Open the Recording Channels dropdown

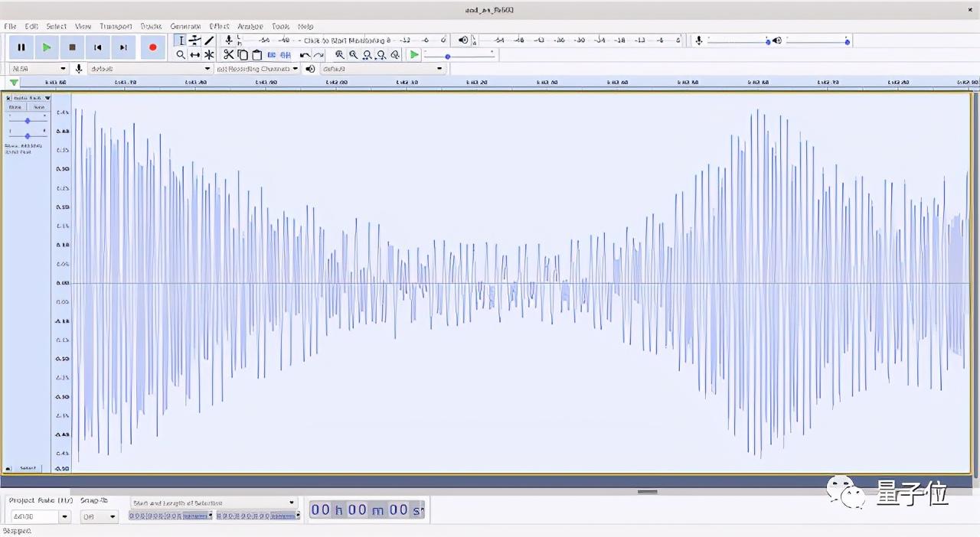[257, 69]
